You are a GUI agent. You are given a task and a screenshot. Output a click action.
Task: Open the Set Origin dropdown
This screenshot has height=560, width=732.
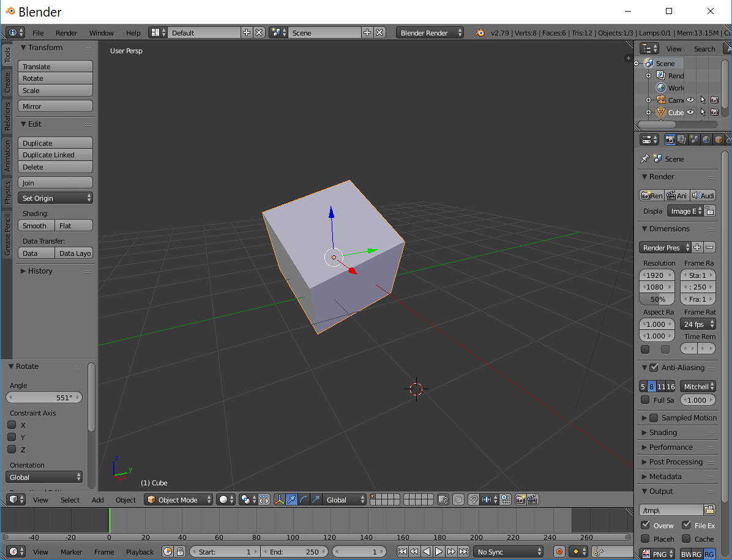click(55, 198)
